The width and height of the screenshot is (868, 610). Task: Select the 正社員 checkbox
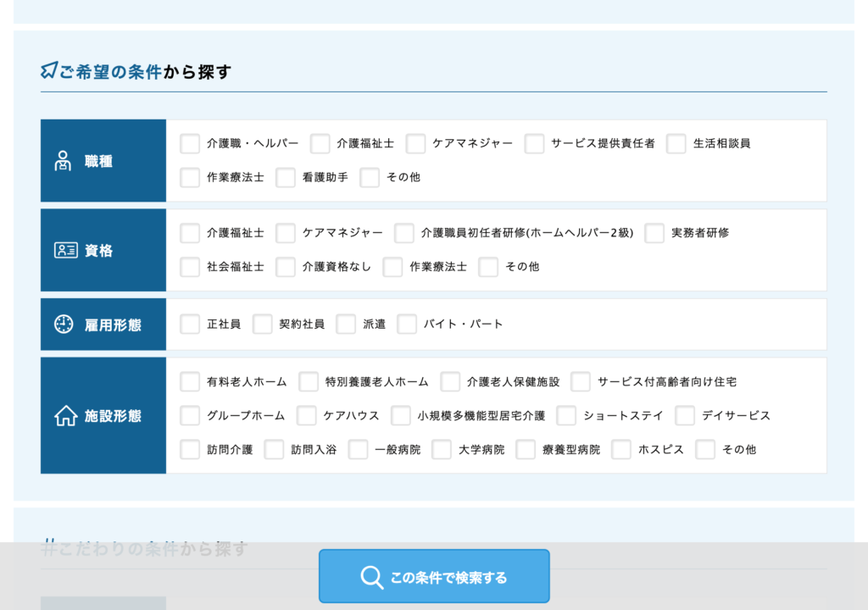[x=190, y=324]
